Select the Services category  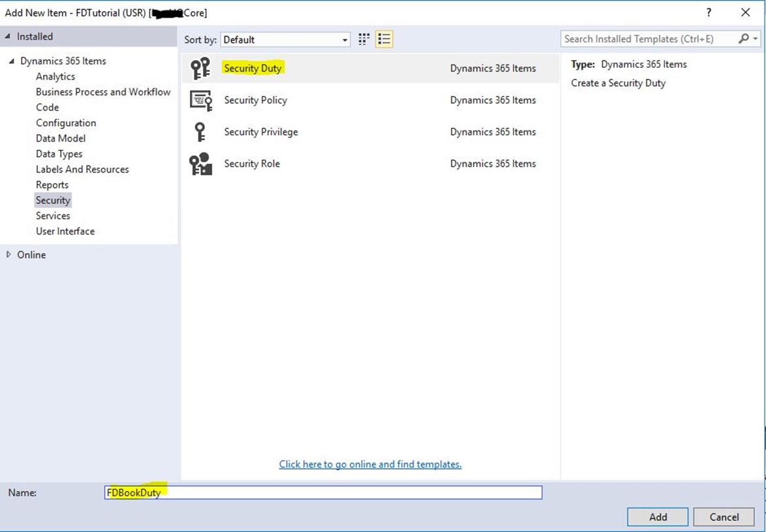pos(53,216)
